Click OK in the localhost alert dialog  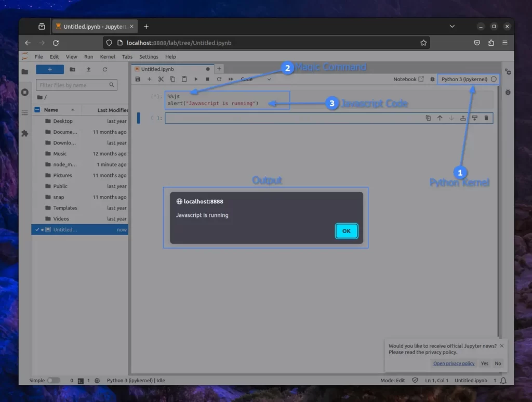tap(347, 231)
